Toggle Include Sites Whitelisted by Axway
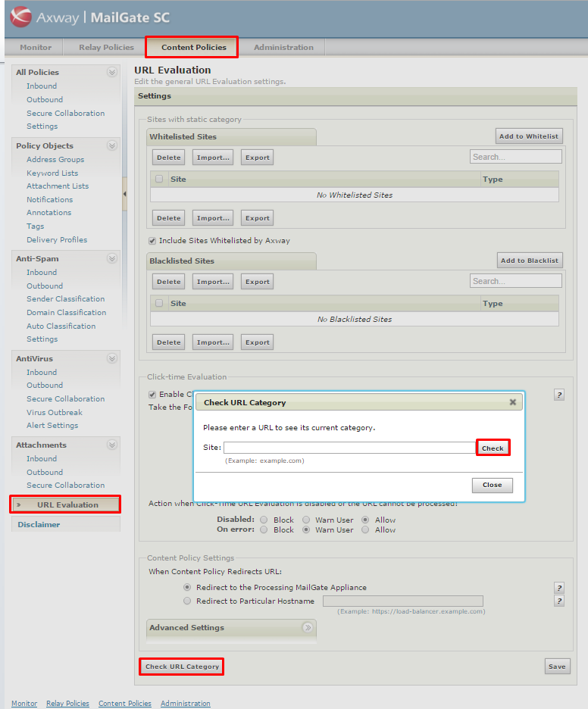Image resolution: width=588 pixels, height=709 pixels. pyautogui.click(x=152, y=241)
